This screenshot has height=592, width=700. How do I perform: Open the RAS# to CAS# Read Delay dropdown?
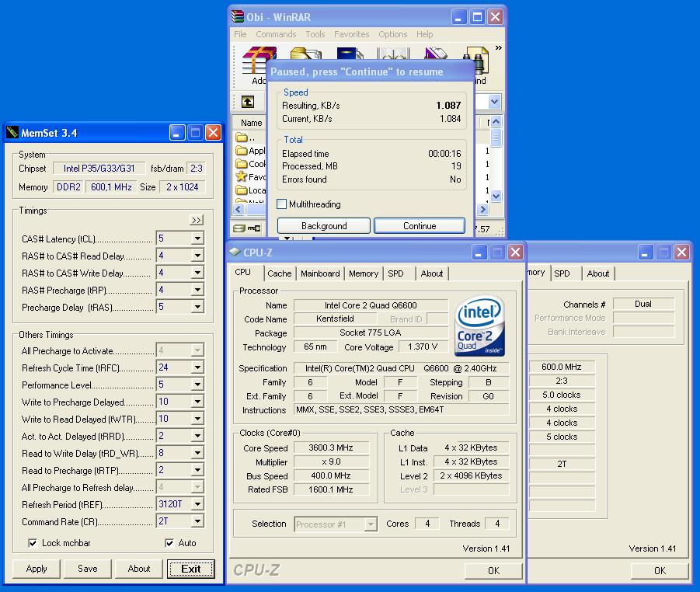pos(197,256)
